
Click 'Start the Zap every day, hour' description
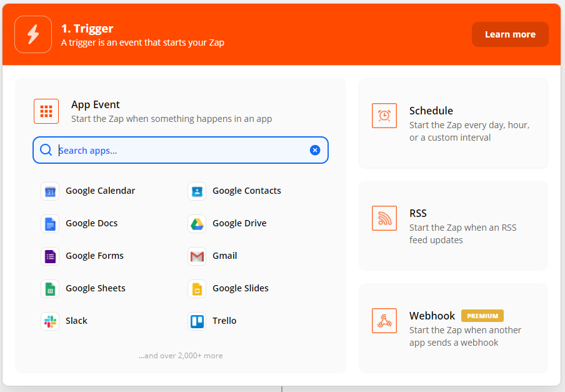[469, 131]
